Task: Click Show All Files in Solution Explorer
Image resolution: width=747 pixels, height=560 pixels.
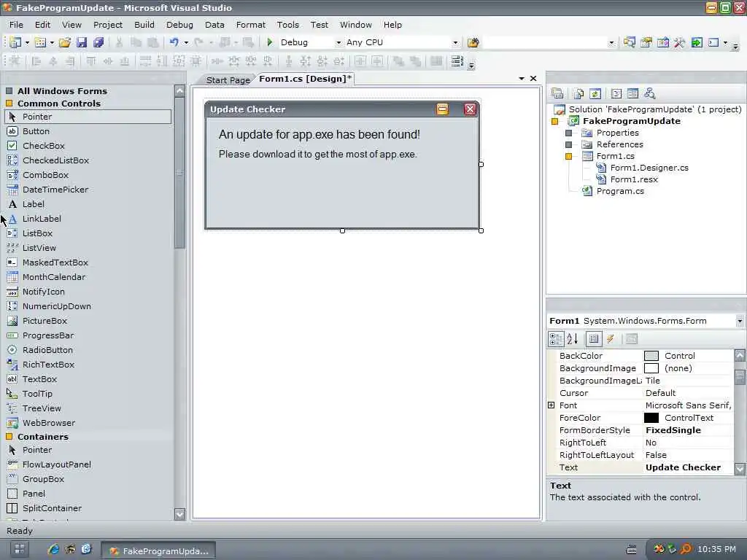Action: tap(578, 94)
